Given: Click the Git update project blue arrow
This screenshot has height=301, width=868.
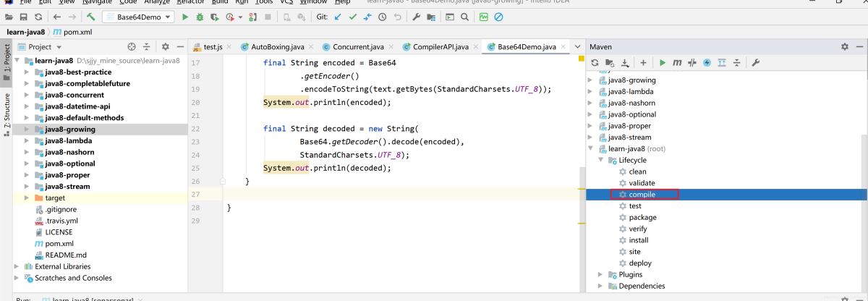Looking at the screenshot, I should pyautogui.click(x=337, y=17).
